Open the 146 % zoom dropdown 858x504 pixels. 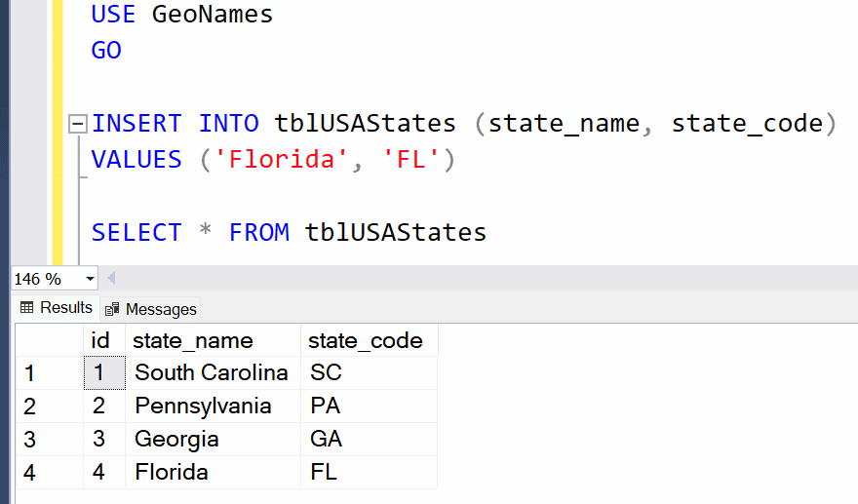pyautogui.click(x=90, y=279)
